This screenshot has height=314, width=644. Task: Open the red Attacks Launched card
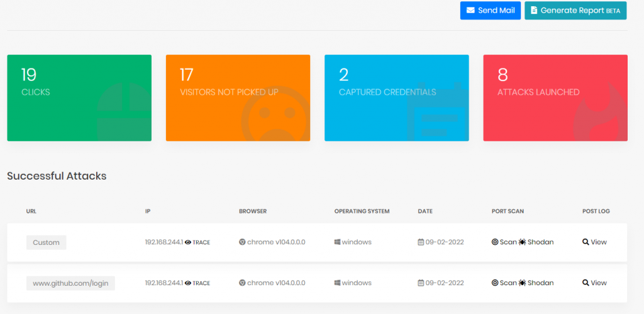[x=555, y=98]
